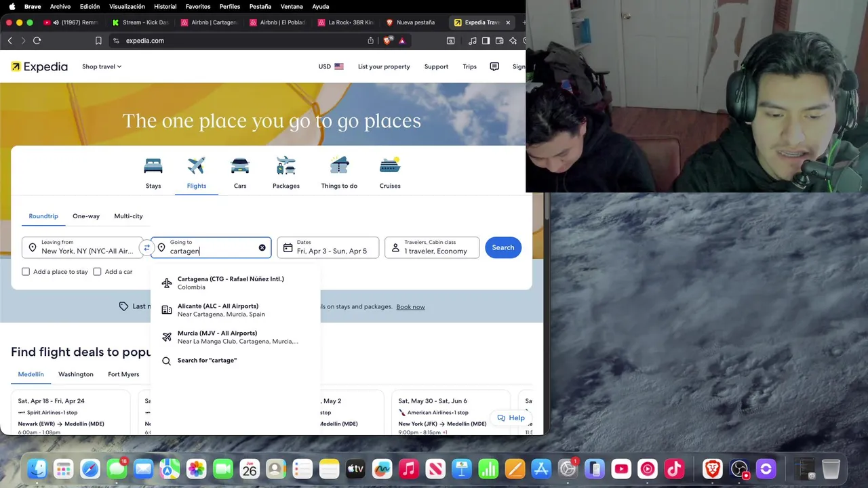Open the Cars category icon
The width and height of the screenshot is (868, 488).
240,166
